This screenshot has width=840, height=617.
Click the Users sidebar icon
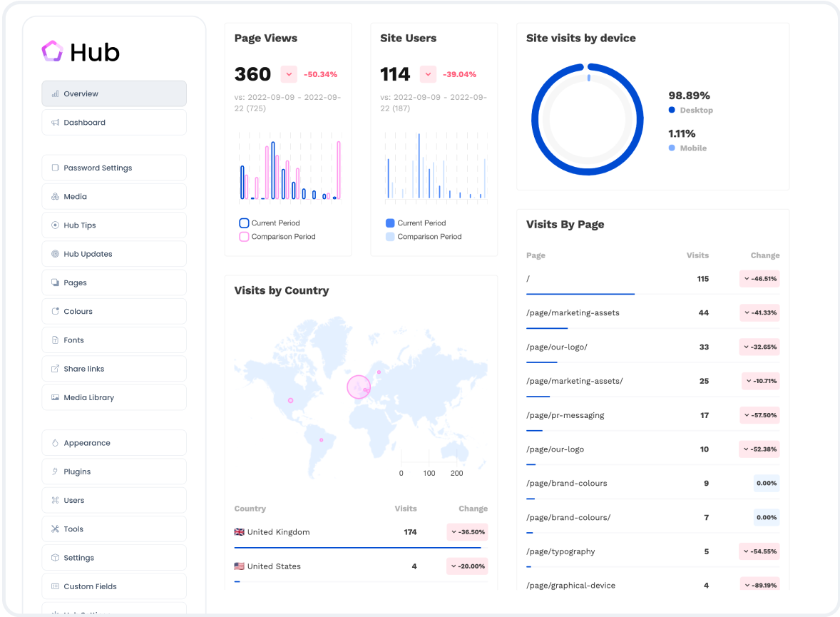pyautogui.click(x=55, y=500)
